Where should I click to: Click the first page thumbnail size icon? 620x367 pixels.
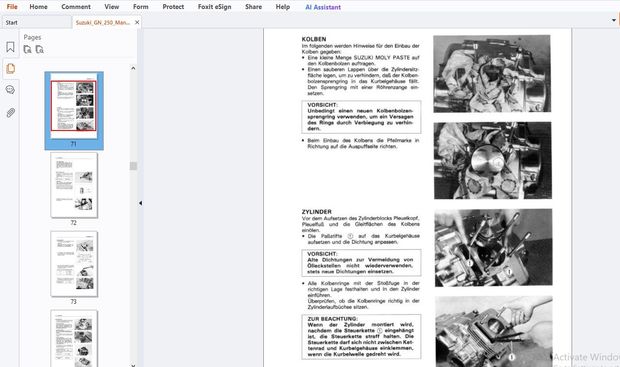[x=27, y=49]
